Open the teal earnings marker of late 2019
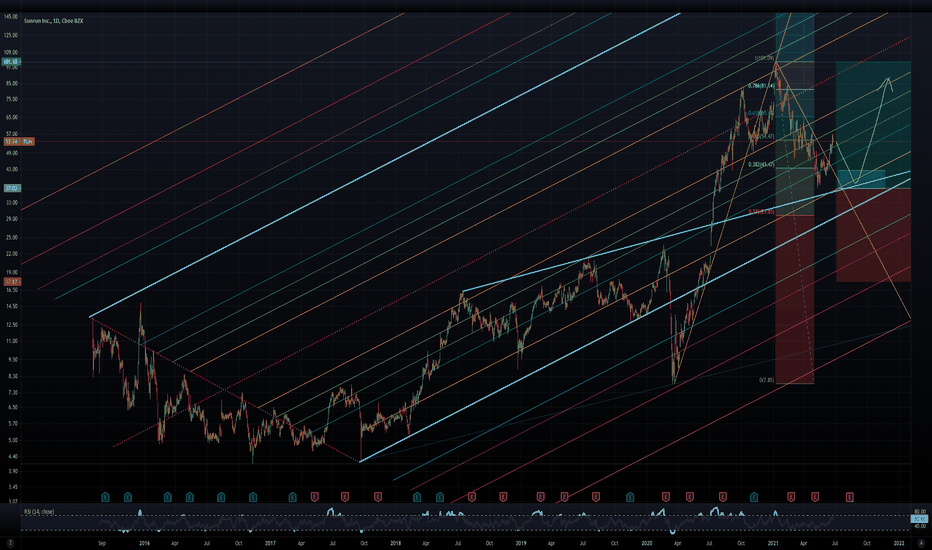Image resolution: width=932 pixels, height=550 pixels. click(630, 496)
